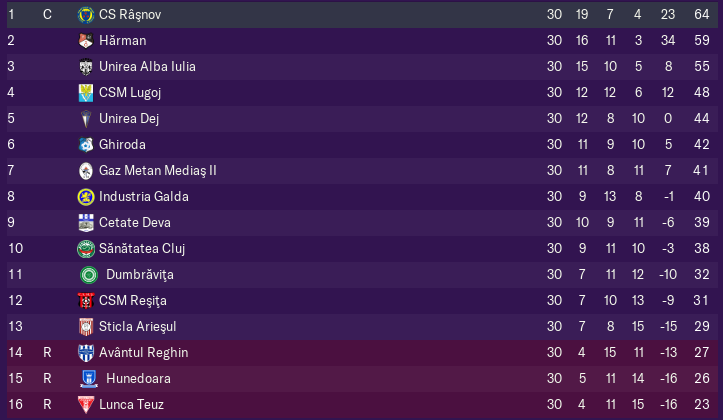Click the CSM Reșița club badge
This screenshot has height=420, width=723.
86,301
